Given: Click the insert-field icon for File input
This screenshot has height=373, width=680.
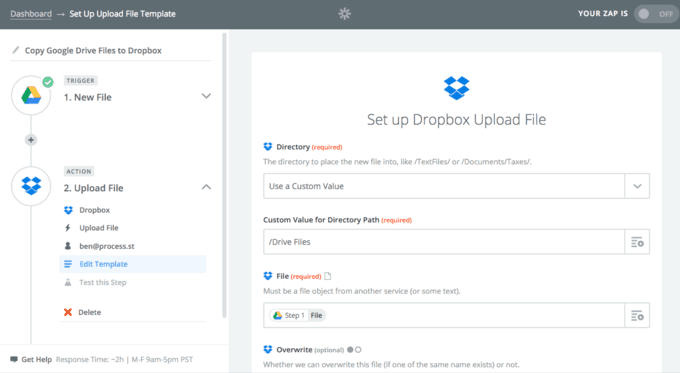Looking at the screenshot, I should point(637,315).
